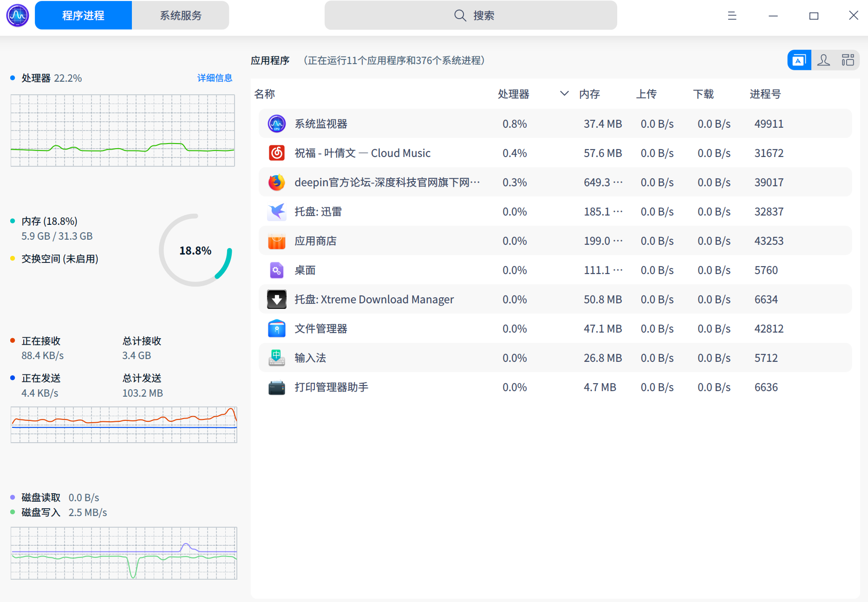Click the sort chevron beside 处理器
Screen dimensions: 868x602
(564, 93)
